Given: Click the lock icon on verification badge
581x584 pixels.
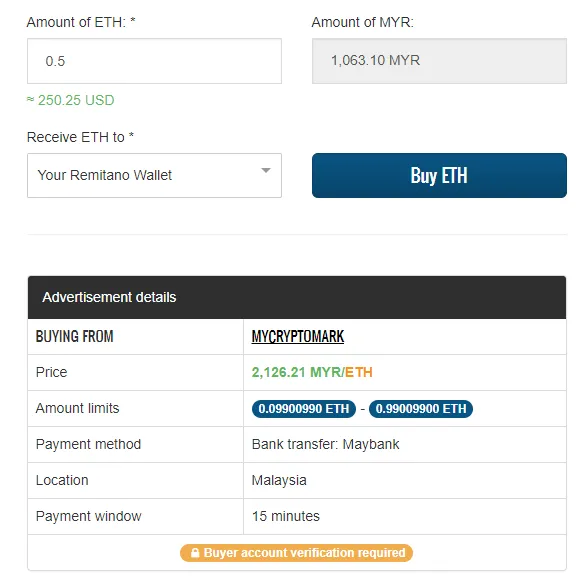Looking at the screenshot, I should click(195, 553).
